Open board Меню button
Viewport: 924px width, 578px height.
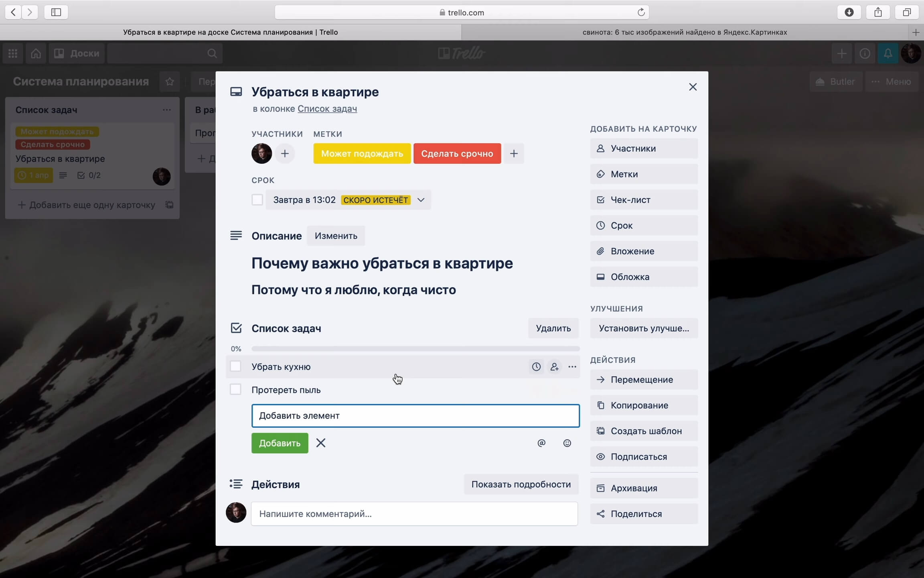pos(892,81)
